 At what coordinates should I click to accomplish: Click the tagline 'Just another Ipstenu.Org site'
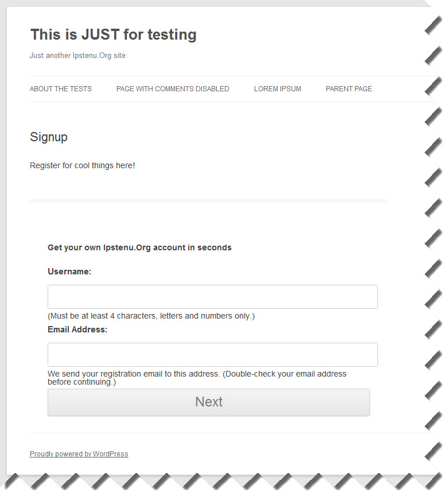click(x=77, y=56)
